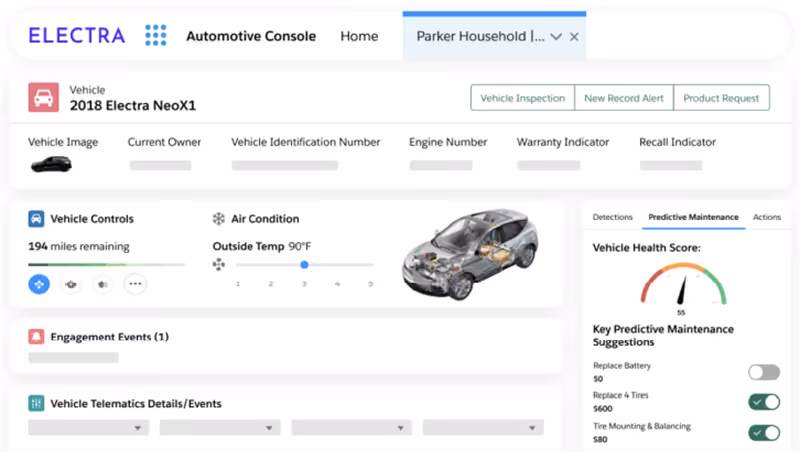Click the Vehicle Health Score gauge
800x452 pixels.
point(683,284)
